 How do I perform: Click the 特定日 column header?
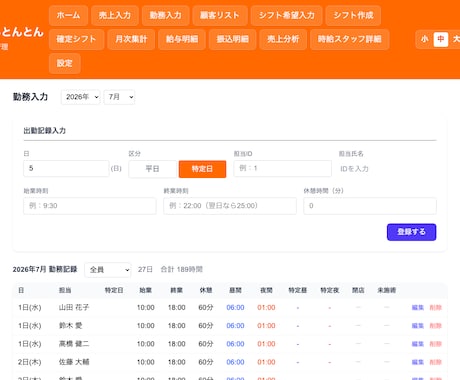[x=114, y=290]
